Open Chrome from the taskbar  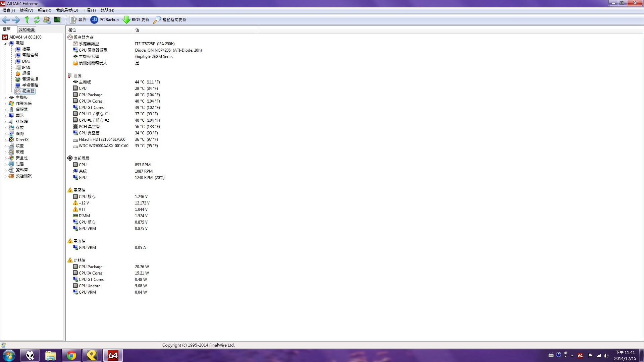tap(71, 355)
